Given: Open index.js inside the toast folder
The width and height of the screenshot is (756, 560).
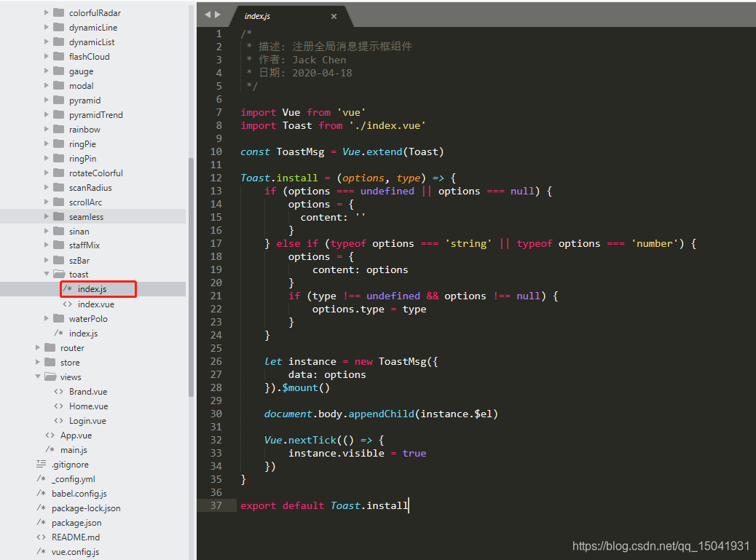Looking at the screenshot, I should [x=92, y=288].
